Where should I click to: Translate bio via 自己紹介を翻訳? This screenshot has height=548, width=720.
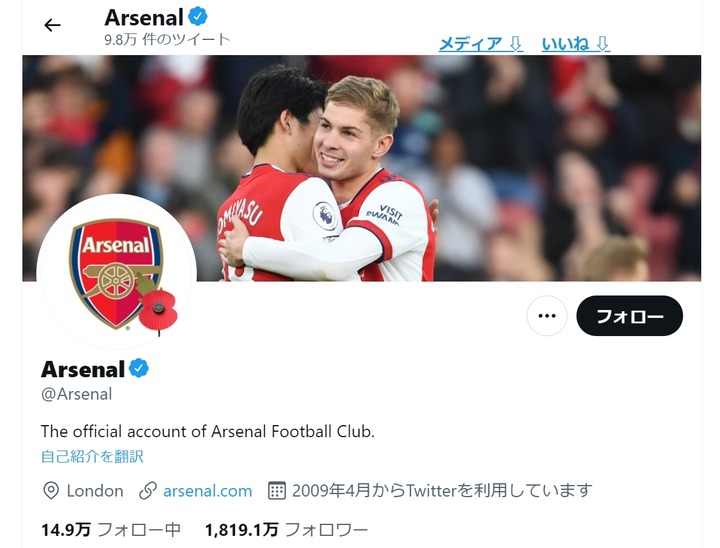pyautogui.click(x=92, y=456)
